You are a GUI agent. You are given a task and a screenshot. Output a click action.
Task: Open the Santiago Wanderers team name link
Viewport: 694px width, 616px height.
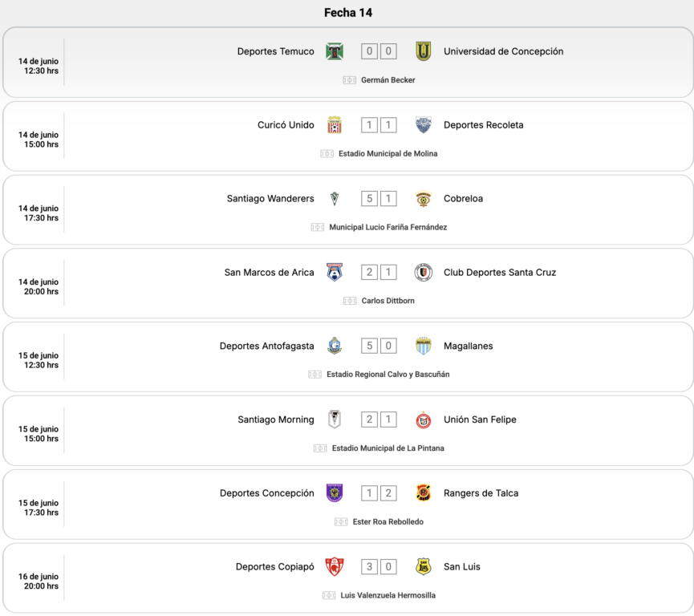270,199
